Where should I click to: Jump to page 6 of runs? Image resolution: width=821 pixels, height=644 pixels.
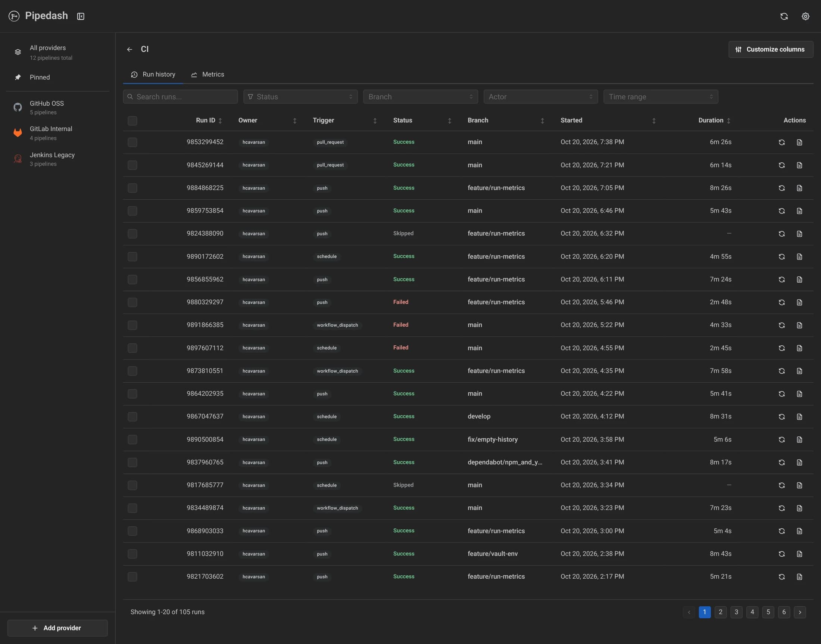tap(784, 612)
